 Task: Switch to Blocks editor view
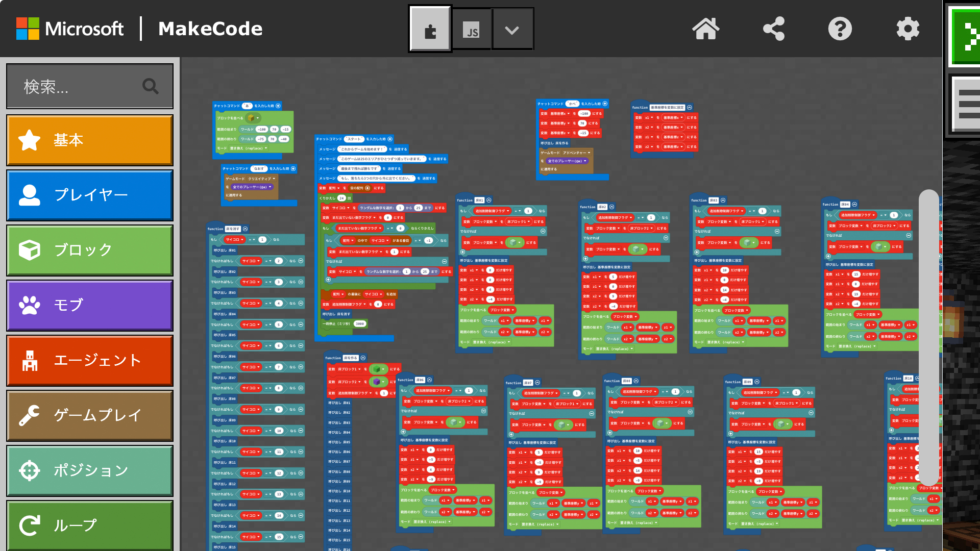430,30
